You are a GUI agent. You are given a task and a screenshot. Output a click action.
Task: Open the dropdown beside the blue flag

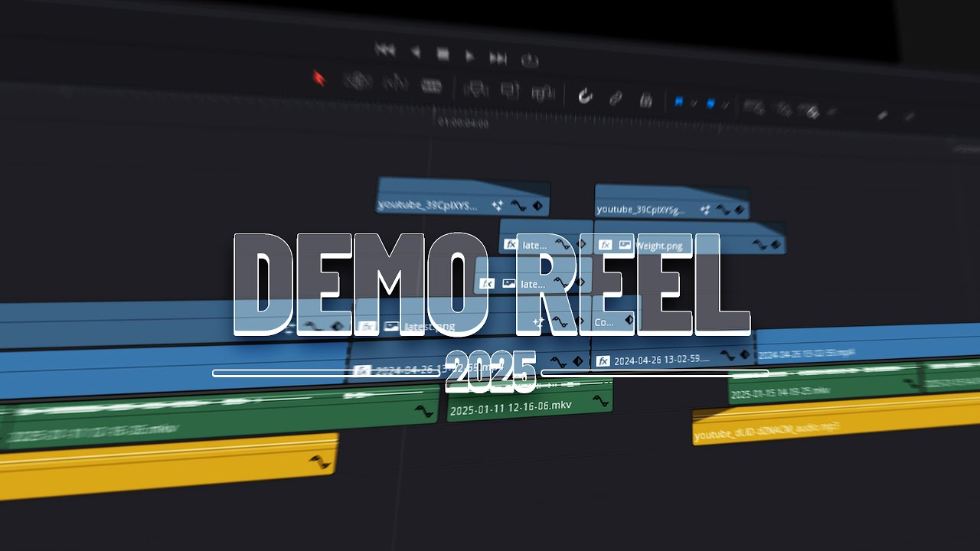[x=693, y=103]
